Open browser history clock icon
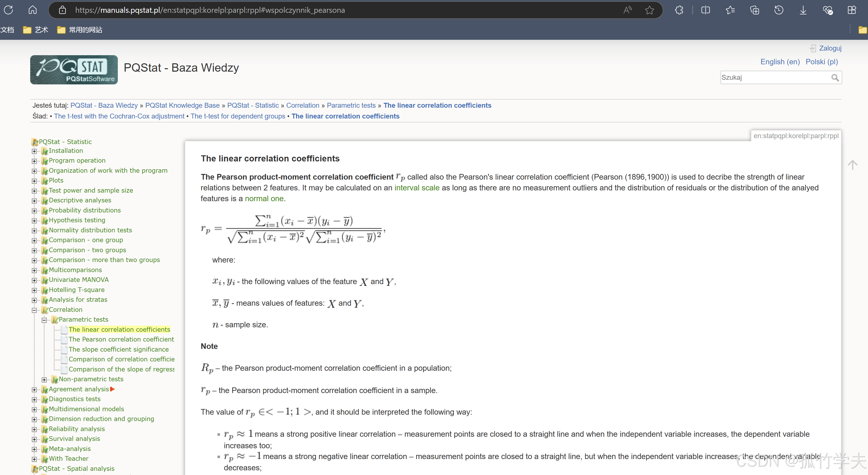This screenshot has width=868, height=475. click(778, 10)
